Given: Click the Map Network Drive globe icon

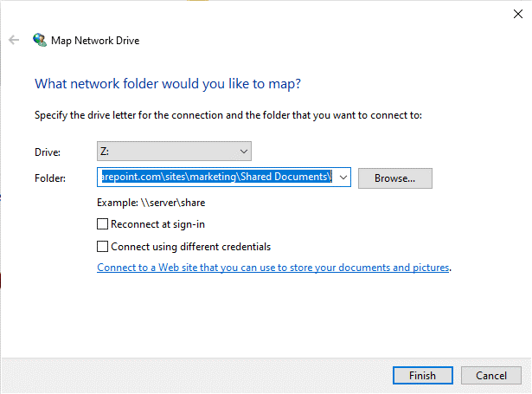Looking at the screenshot, I should [x=40, y=40].
